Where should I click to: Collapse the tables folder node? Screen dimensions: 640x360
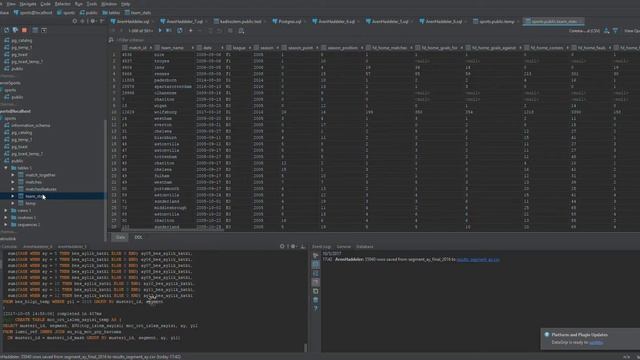tap(6, 168)
